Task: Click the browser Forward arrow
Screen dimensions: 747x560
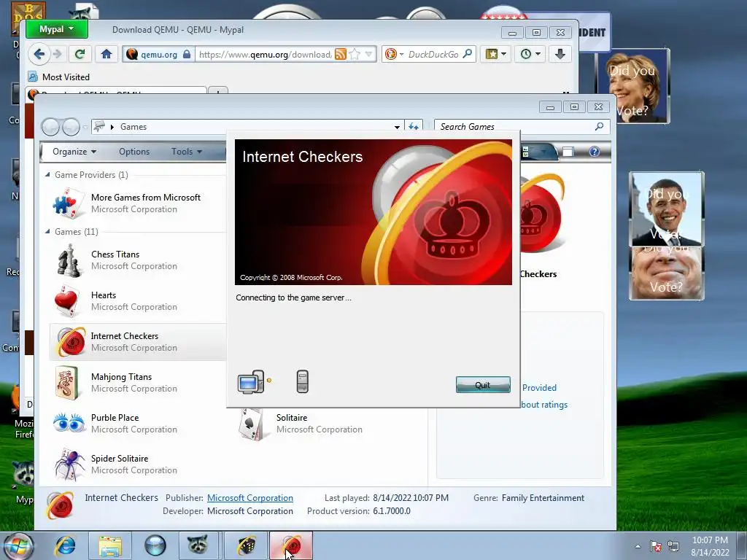Action: click(58, 54)
